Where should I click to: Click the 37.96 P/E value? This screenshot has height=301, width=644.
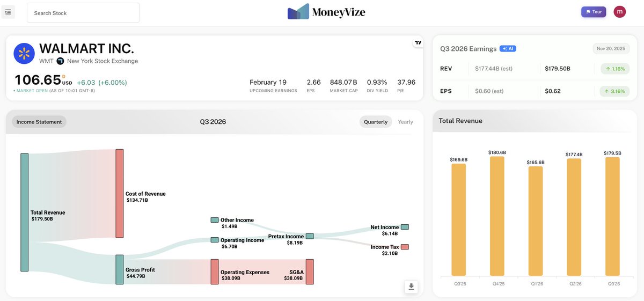[x=406, y=82]
